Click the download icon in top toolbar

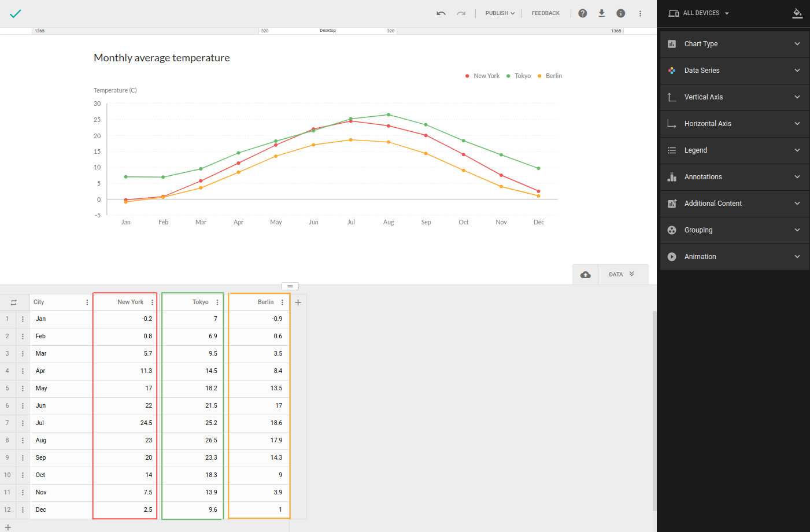[601, 13]
